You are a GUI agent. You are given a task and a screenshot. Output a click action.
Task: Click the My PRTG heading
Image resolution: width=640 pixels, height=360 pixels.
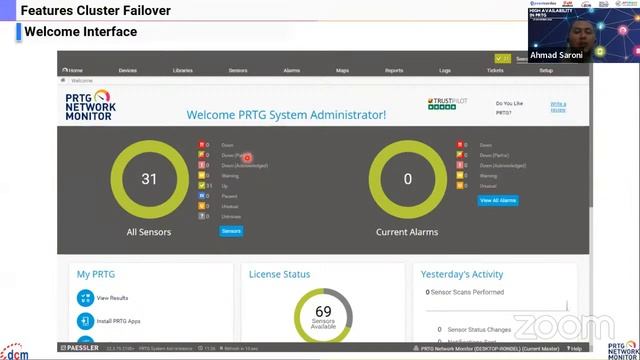(96, 274)
